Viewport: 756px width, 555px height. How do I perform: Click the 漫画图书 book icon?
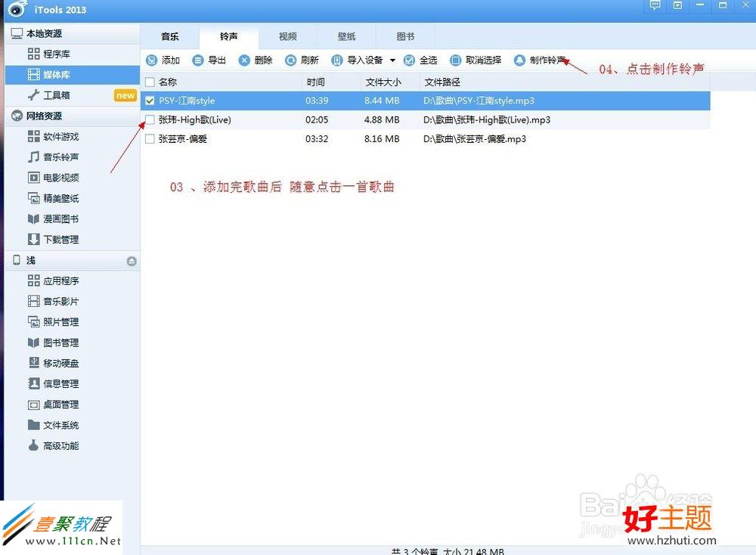coord(34,219)
